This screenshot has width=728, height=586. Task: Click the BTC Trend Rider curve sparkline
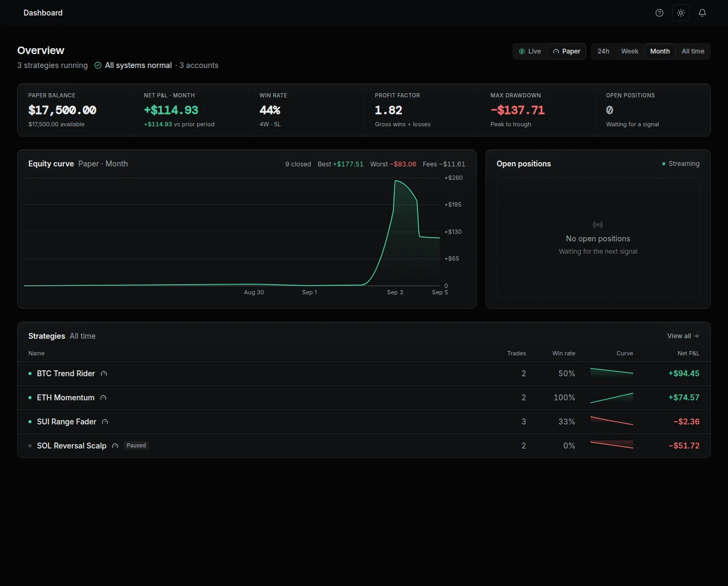pyautogui.click(x=612, y=374)
